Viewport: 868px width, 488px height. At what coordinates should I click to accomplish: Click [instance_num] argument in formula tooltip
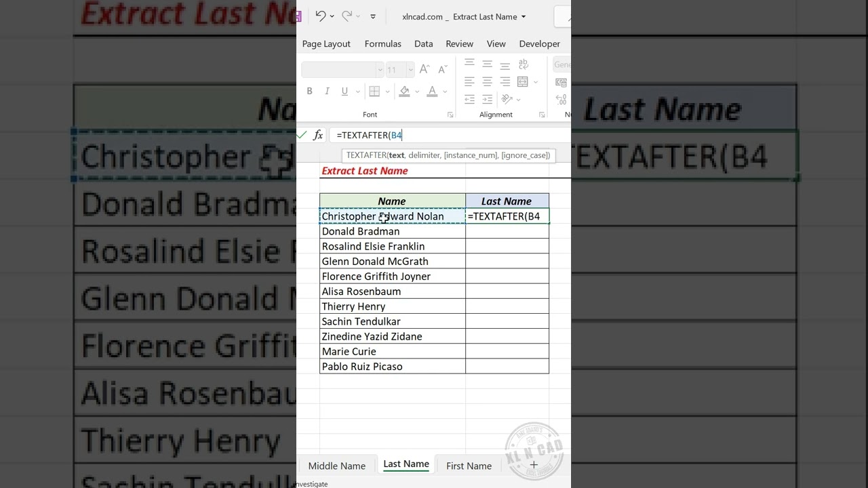pyautogui.click(x=471, y=155)
